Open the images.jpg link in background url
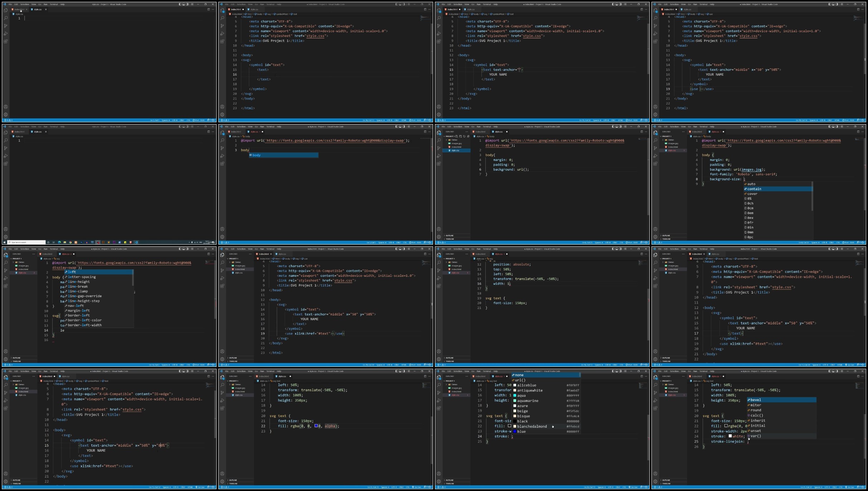This screenshot has height=491, width=868. (x=752, y=170)
